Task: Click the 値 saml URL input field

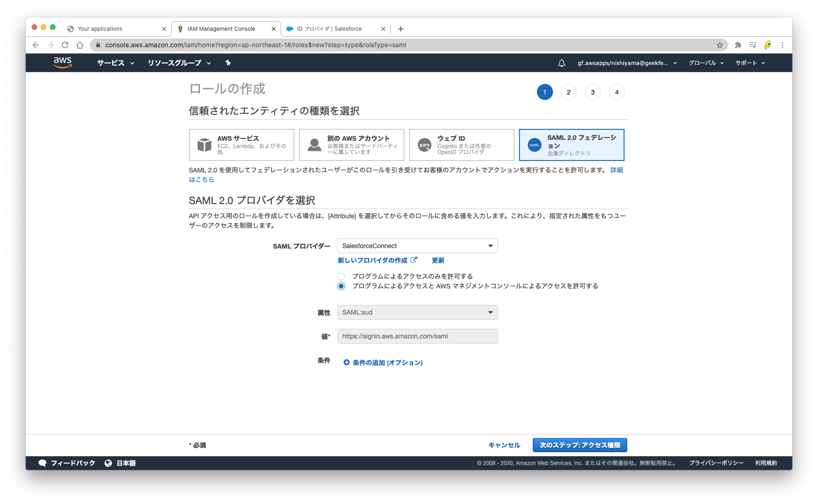Action: (417, 336)
